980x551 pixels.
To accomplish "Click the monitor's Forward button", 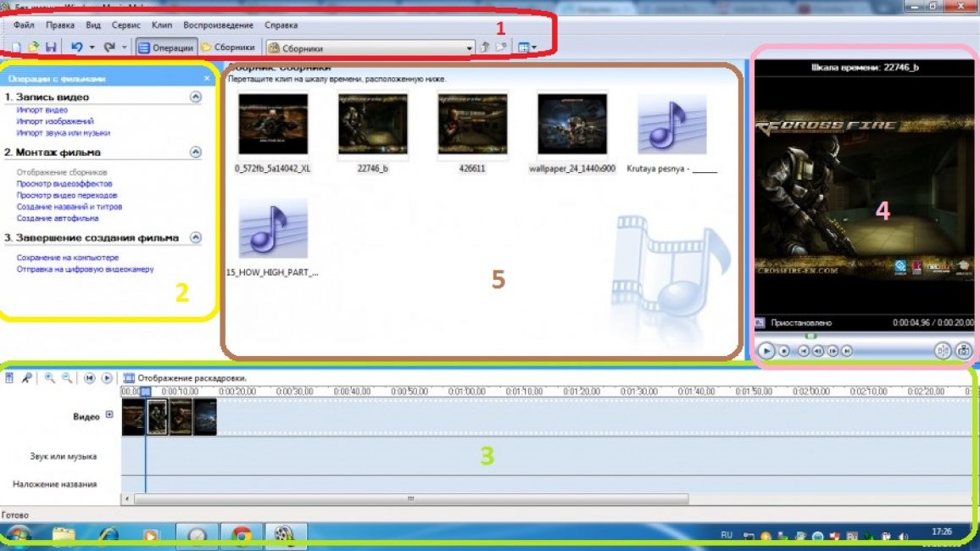I will 847,351.
